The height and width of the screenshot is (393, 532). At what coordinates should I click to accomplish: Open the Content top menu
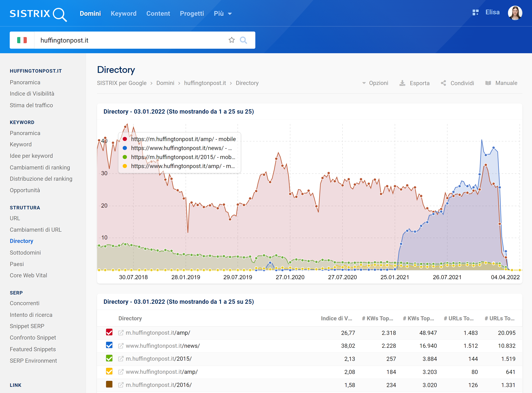point(158,14)
